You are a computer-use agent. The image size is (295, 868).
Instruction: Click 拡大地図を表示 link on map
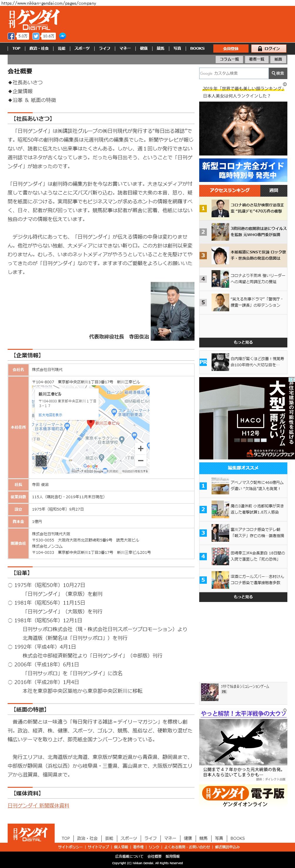coord(50,415)
